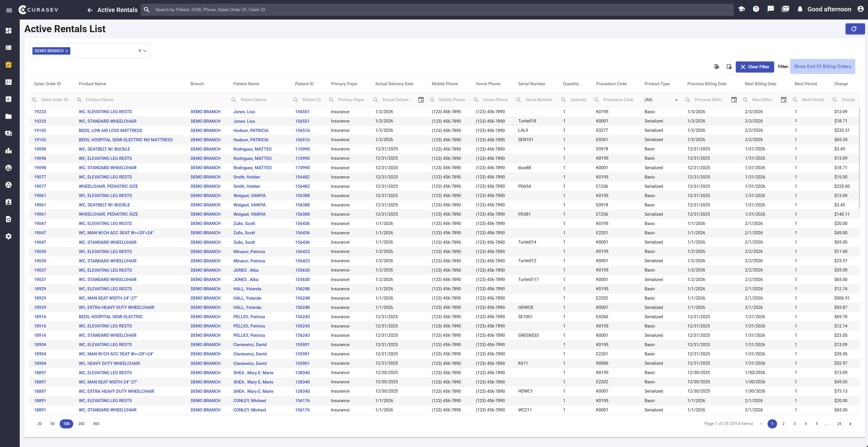Open the notifications bell
Viewport: 868px width, 447px height.
point(800,9)
